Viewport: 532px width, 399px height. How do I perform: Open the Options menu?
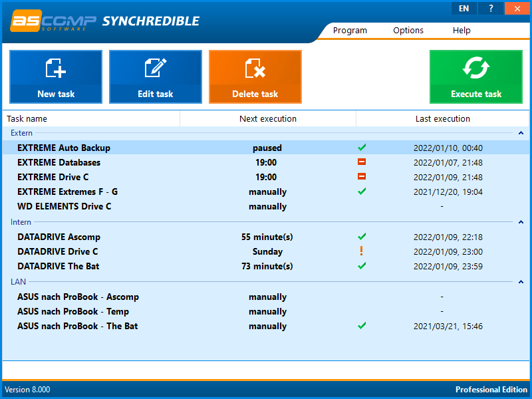click(408, 30)
